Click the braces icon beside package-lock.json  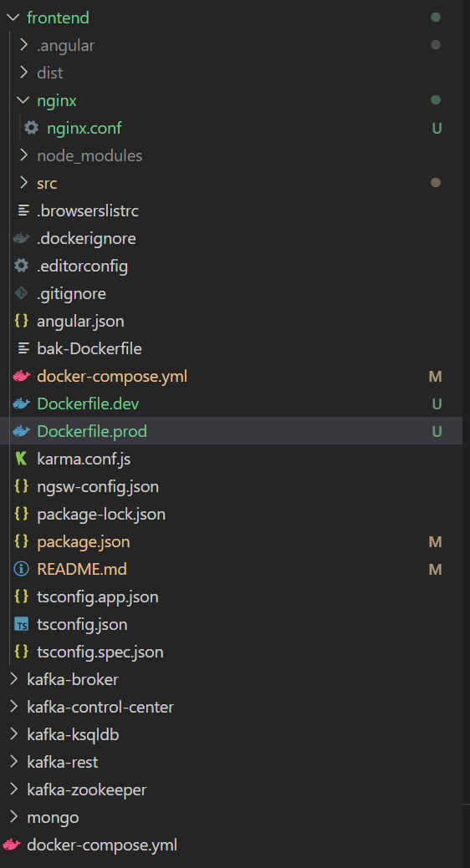(x=21, y=515)
